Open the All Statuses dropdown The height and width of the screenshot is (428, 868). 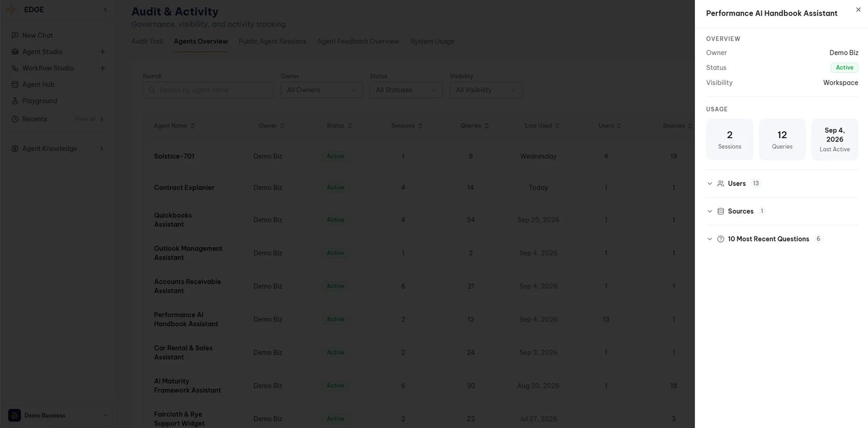[406, 90]
